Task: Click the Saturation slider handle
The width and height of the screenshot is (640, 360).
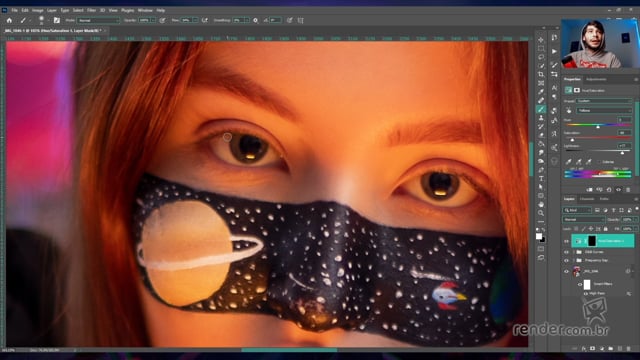Action: (572, 140)
